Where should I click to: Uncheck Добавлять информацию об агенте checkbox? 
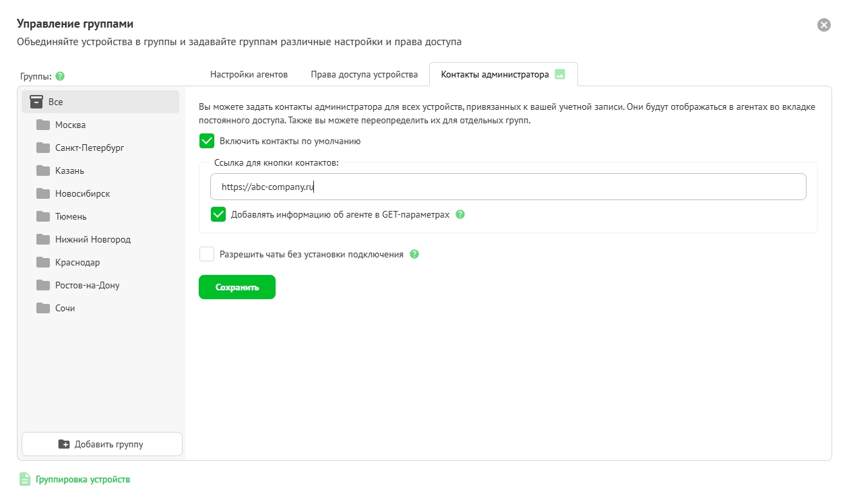(218, 214)
